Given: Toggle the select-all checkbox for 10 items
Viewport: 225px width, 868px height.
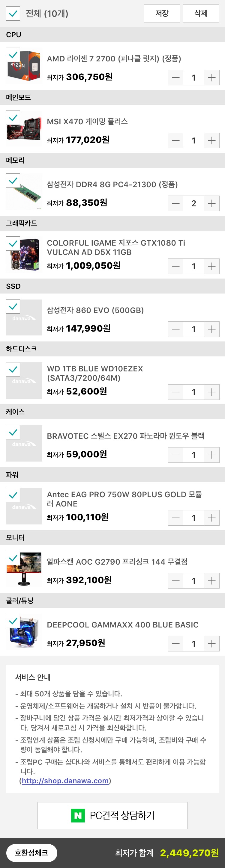Looking at the screenshot, I should coord(13,13).
